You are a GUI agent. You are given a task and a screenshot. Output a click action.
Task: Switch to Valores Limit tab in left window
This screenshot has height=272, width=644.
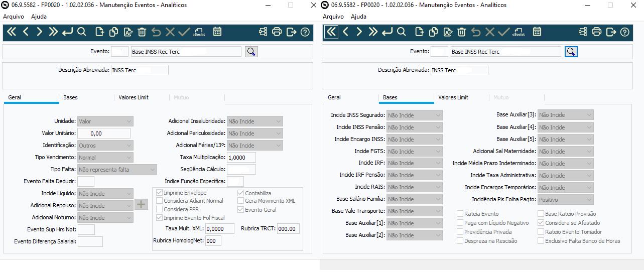(134, 97)
